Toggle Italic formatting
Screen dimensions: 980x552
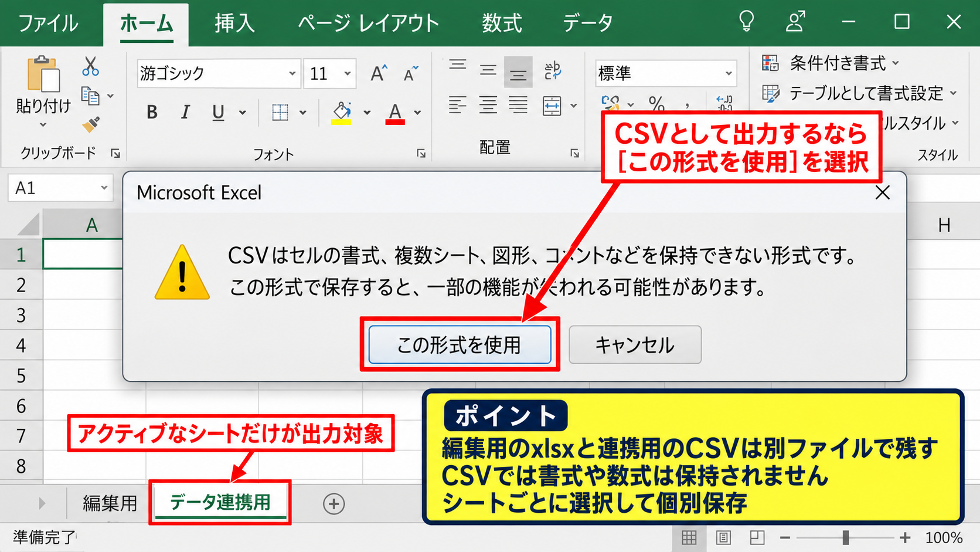[x=185, y=112]
